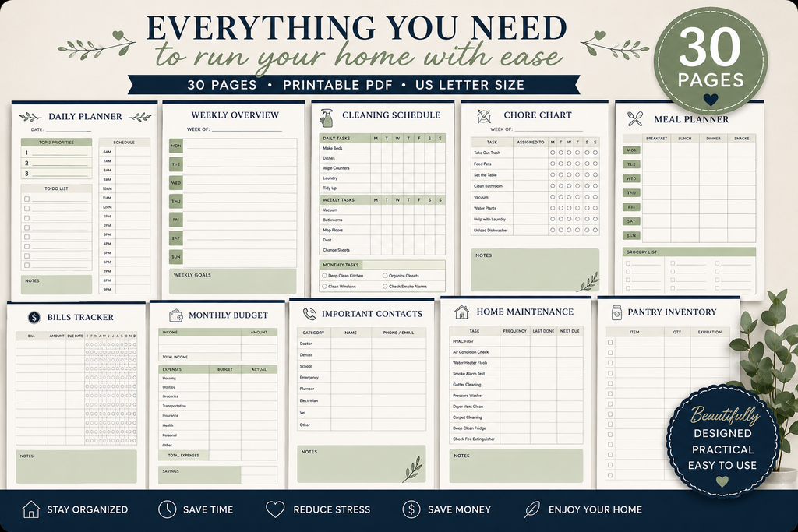Click the Mop Floors weekly task
798x532 pixels.
[x=333, y=230]
